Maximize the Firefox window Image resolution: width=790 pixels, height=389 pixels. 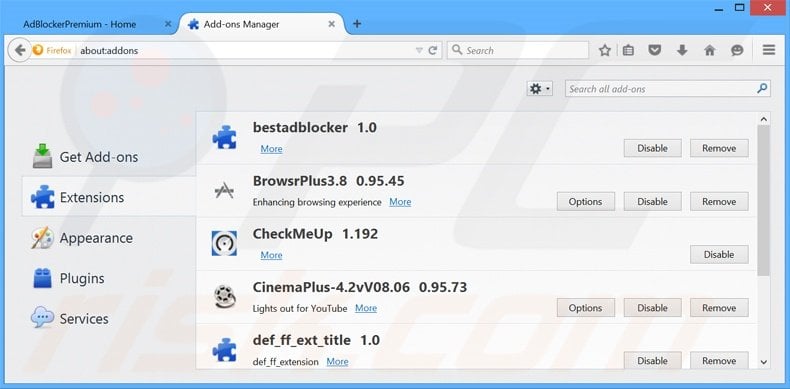[740, 7]
